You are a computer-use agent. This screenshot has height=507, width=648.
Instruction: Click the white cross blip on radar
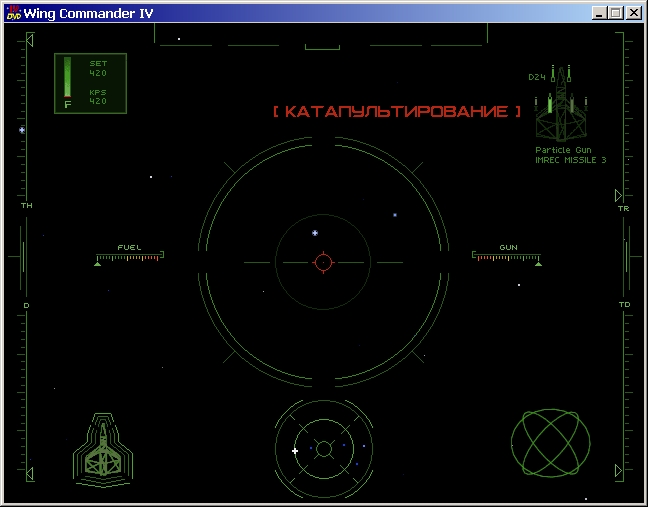pos(295,451)
